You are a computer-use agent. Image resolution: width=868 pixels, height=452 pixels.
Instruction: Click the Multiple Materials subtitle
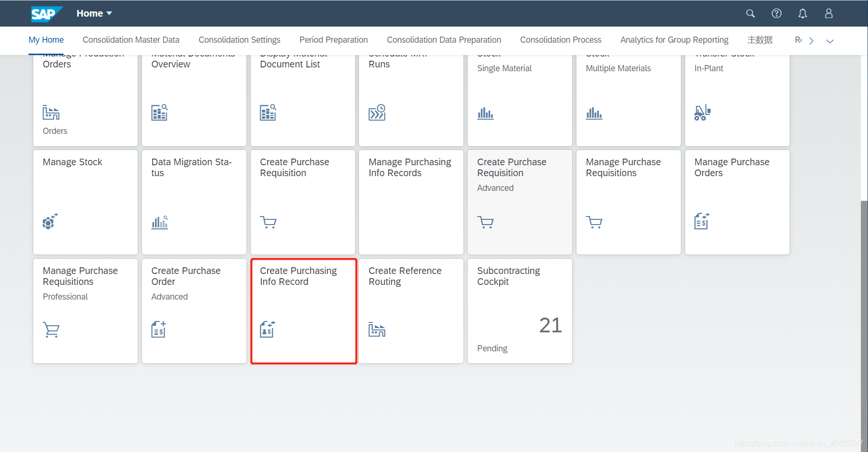(618, 68)
